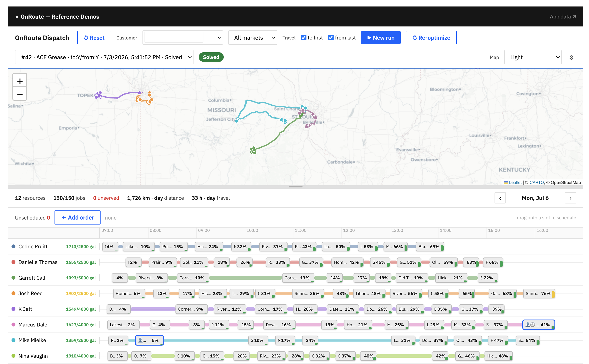Viewport: 589px width, 364px height.
Task: Open the Leaflet attribution link
Action: 515,182
